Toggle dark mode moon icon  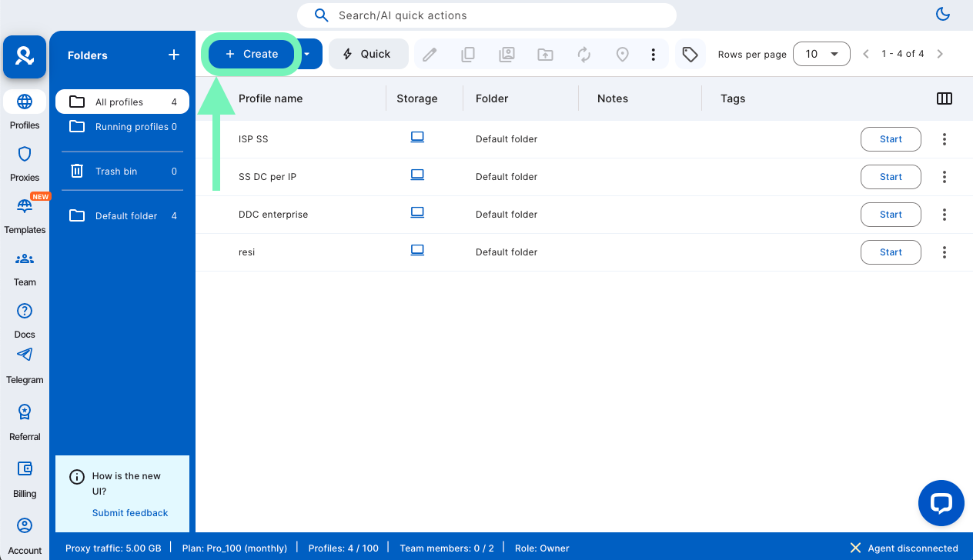(x=942, y=14)
